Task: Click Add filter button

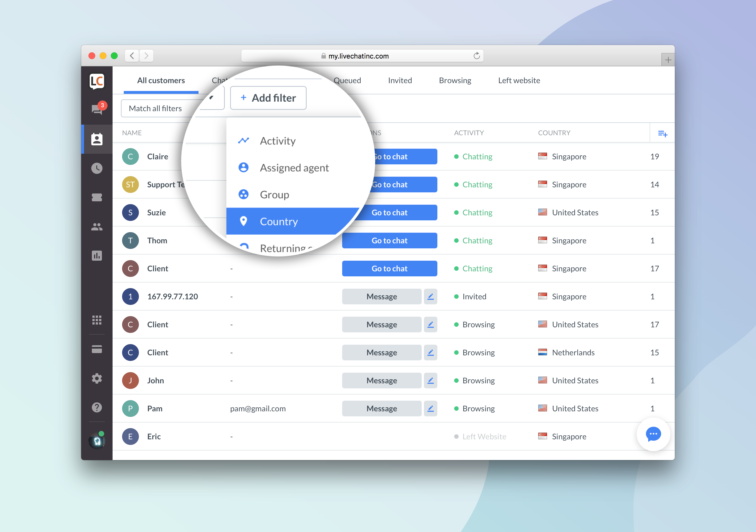Action: tap(268, 98)
